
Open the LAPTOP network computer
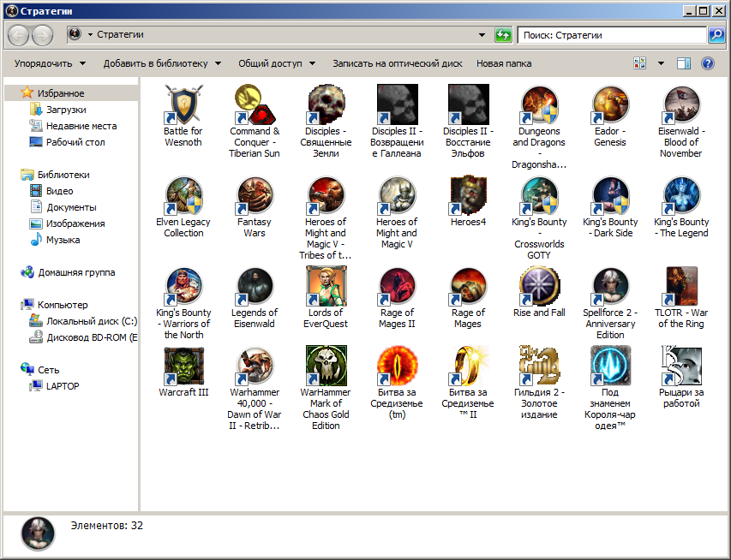tap(54, 386)
